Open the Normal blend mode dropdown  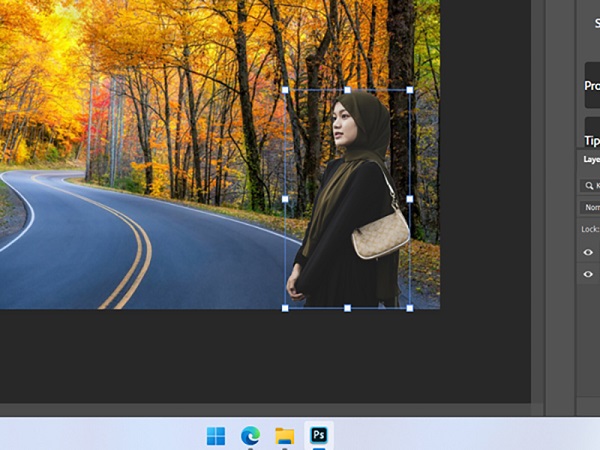[590, 207]
